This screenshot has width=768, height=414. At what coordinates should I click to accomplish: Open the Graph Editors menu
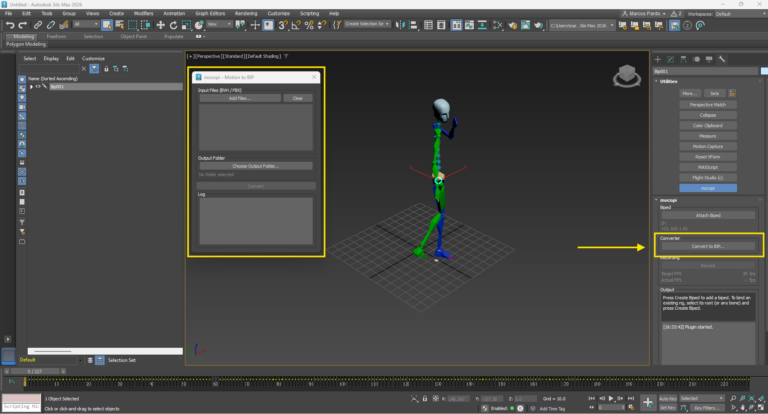click(210, 13)
